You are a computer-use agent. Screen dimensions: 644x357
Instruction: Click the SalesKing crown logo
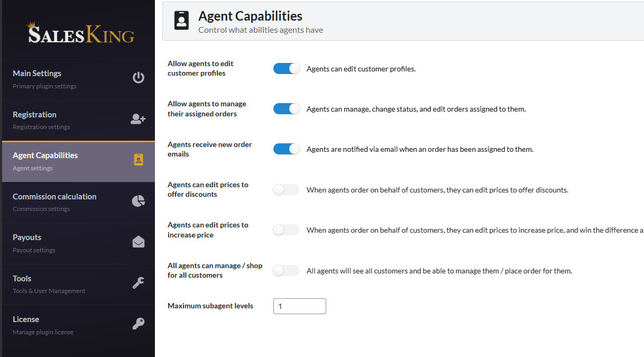pos(81,33)
